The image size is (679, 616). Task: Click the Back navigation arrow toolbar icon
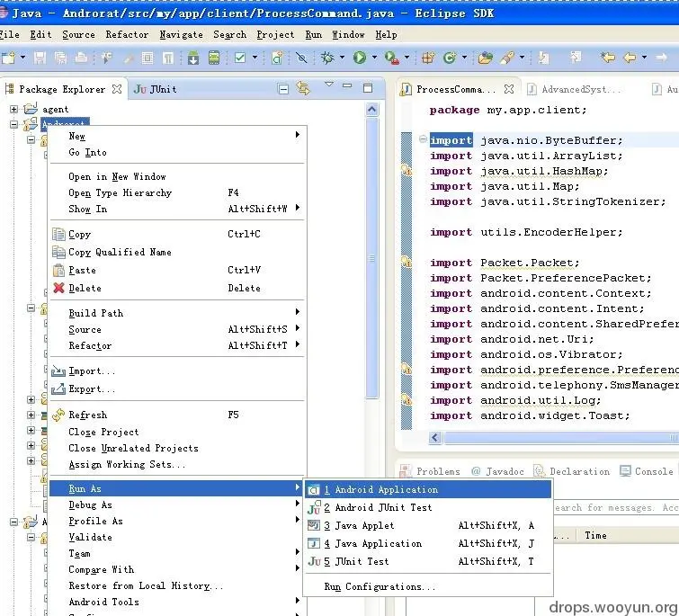[630, 58]
